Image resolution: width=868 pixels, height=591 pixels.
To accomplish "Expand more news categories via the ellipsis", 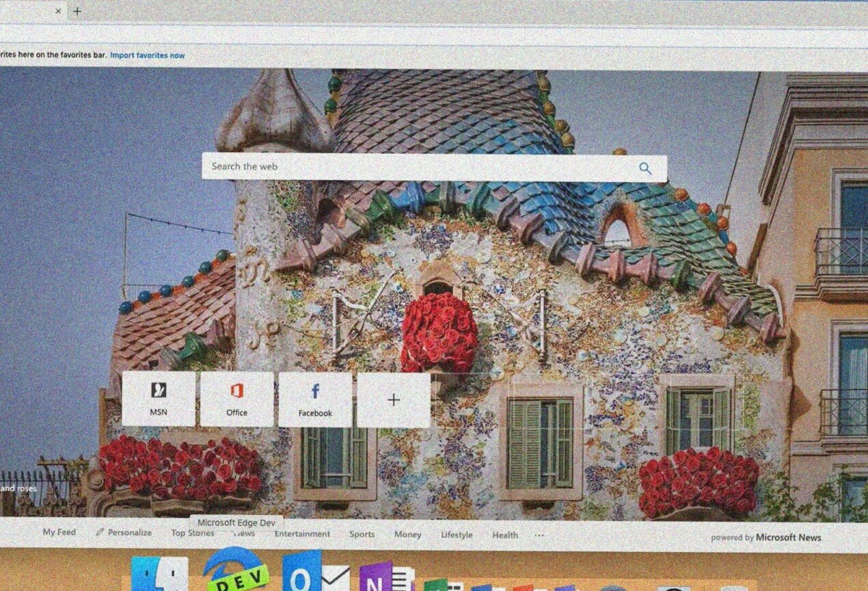I will 539,535.
